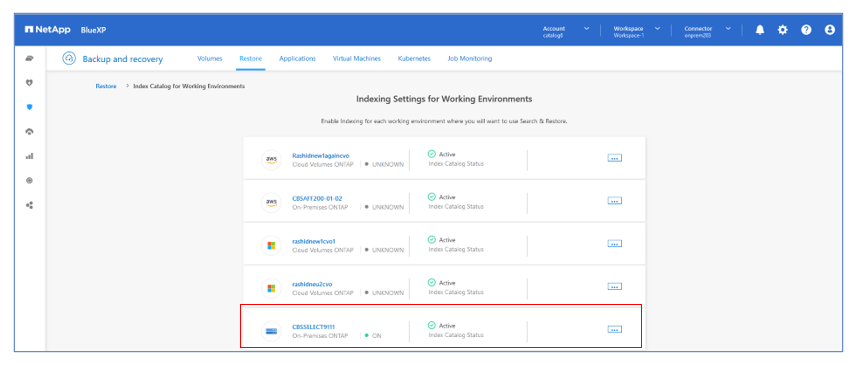Click the Active check icon for rashidneu2cvo
Screen dimensions: 862x366
pyautogui.click(x=432, y=282)
